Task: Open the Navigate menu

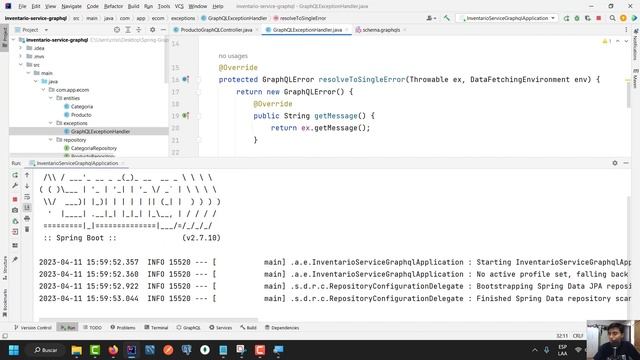Action: pyautogui.click(x=71, y=6)
